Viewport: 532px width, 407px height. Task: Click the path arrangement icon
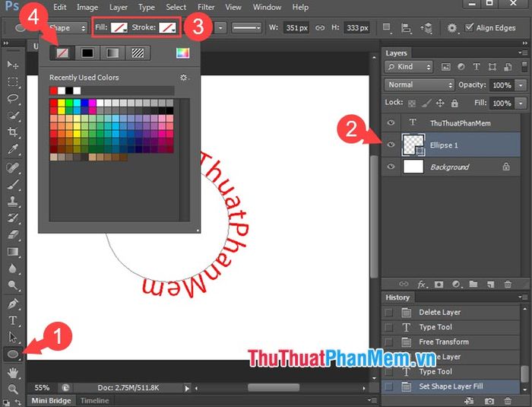426,28
